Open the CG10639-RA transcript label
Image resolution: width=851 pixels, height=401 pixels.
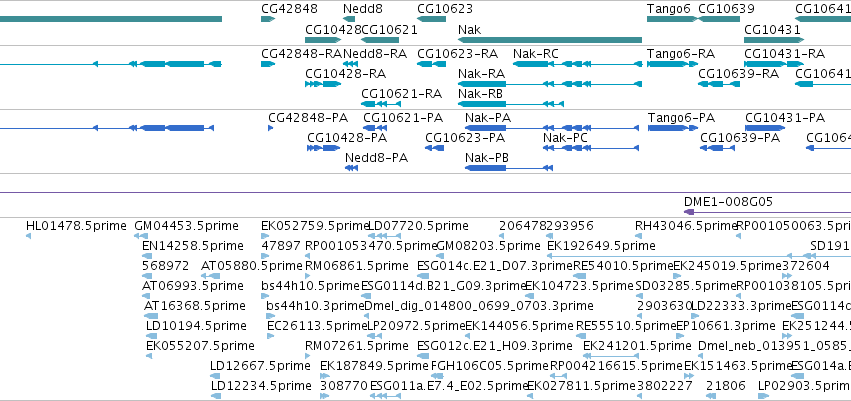point(739,74)
